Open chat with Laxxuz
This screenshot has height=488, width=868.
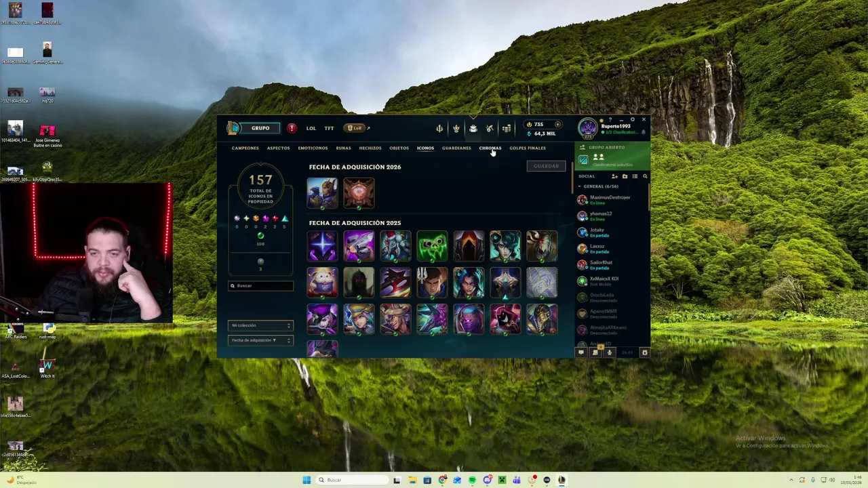point(610,249)
